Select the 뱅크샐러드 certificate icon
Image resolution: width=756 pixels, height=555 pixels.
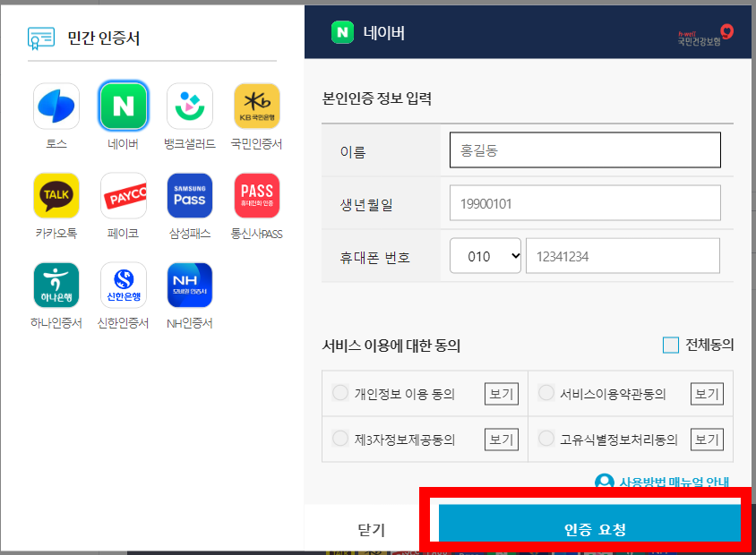189,105
